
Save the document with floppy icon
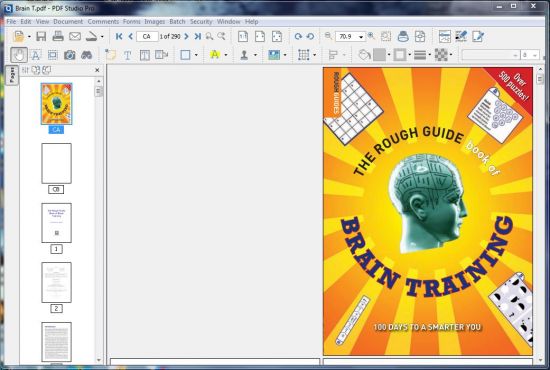pyautogui.click(x=41, y=36)
